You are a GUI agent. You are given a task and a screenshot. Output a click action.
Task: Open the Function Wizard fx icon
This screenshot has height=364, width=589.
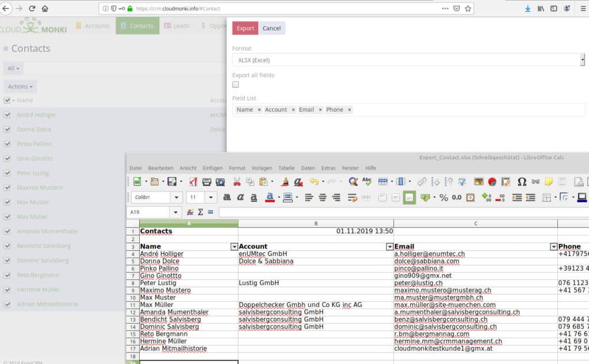click(x=190, y=212)
